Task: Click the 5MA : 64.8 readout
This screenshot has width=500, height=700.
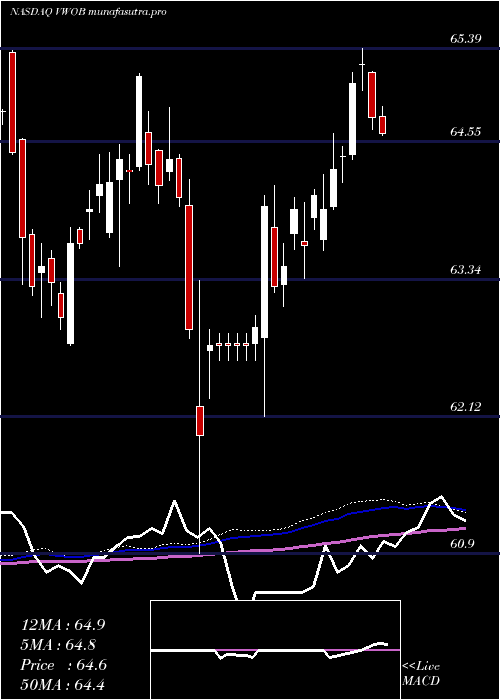Action: (58, 645)
